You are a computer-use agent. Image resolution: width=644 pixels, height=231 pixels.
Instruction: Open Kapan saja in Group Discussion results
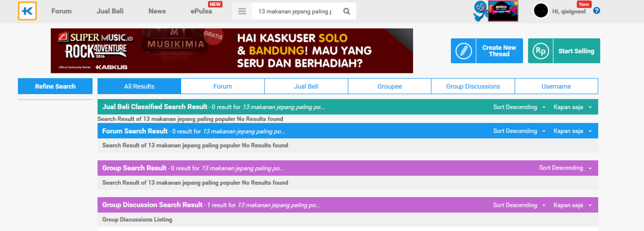pos(573,205)
